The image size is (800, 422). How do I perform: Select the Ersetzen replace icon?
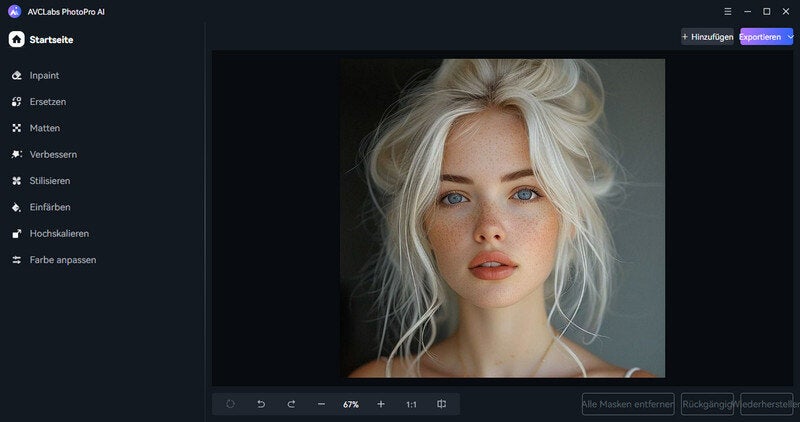coord(17,102)
